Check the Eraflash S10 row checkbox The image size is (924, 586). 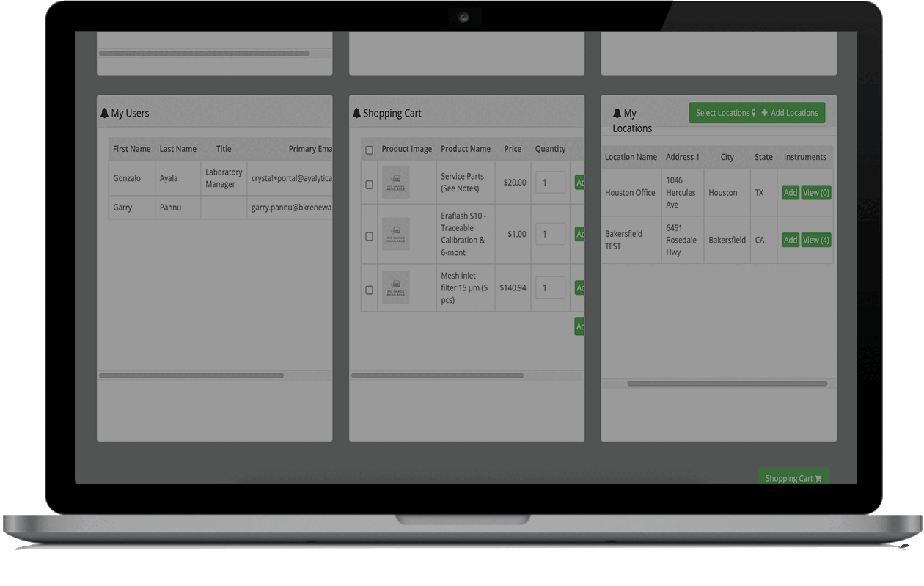(369, 236)
